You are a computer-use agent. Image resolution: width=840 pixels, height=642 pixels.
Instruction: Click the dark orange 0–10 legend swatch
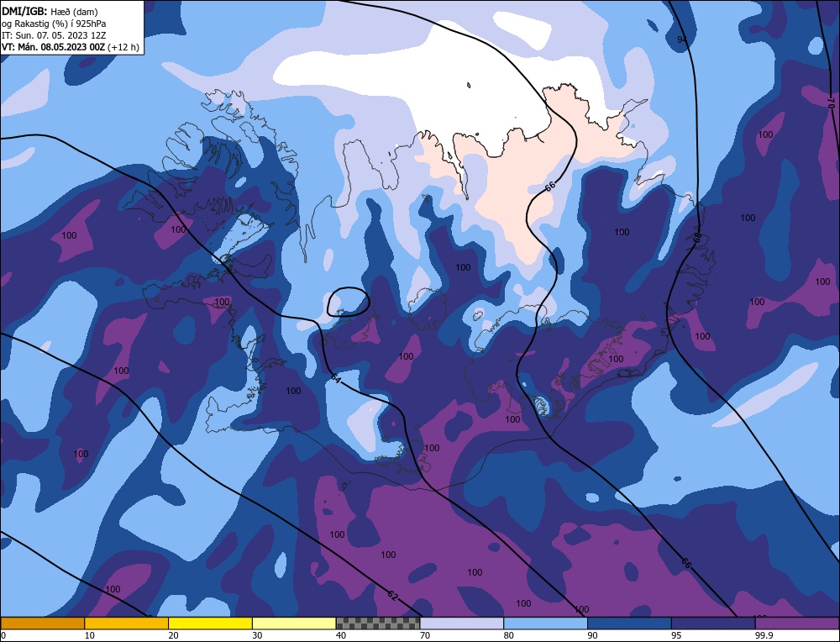[x=42, y=623]
